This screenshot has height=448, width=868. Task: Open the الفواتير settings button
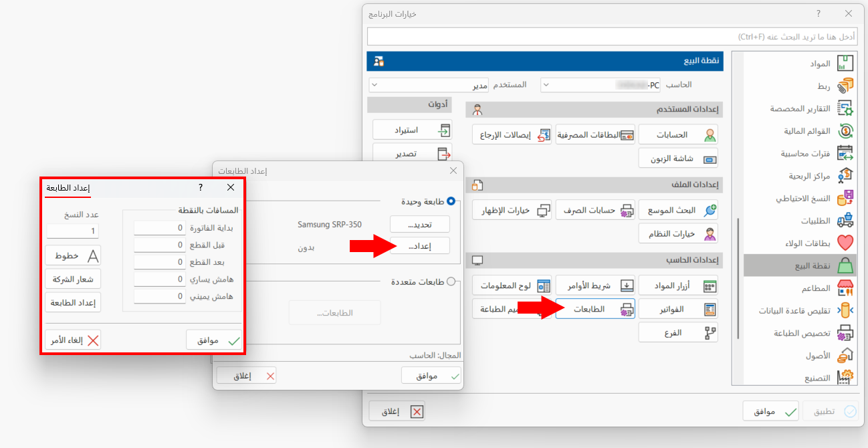(x=678, y=309)
